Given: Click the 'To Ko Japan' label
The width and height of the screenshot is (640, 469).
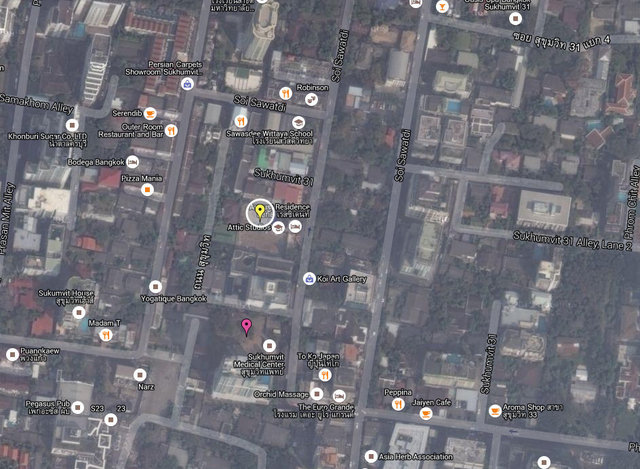Looking at the screenshot, I should tap(318, 356).
